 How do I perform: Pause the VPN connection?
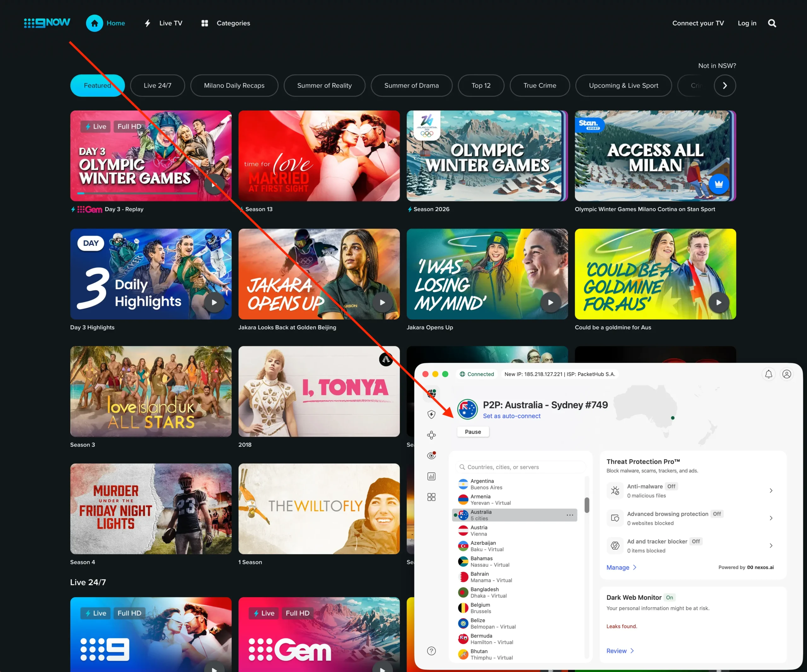click(473, 432)
